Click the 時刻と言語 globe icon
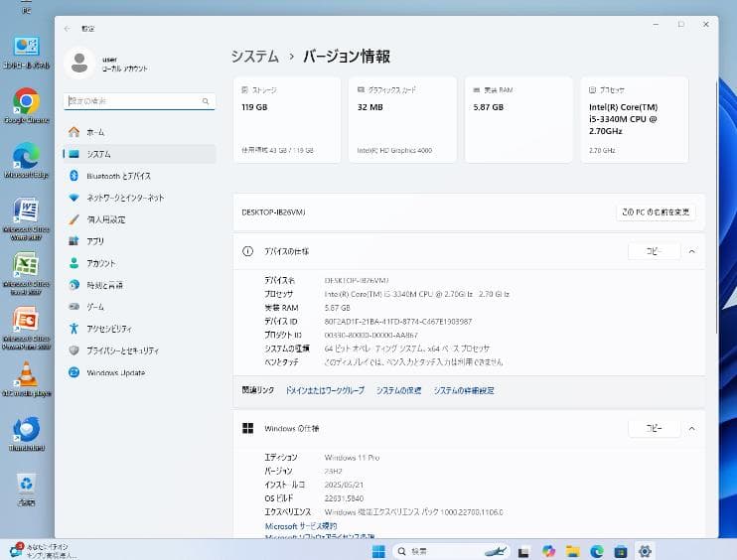Screen dimensions: 737x560 pyautogui.click(x=74, y=285)
